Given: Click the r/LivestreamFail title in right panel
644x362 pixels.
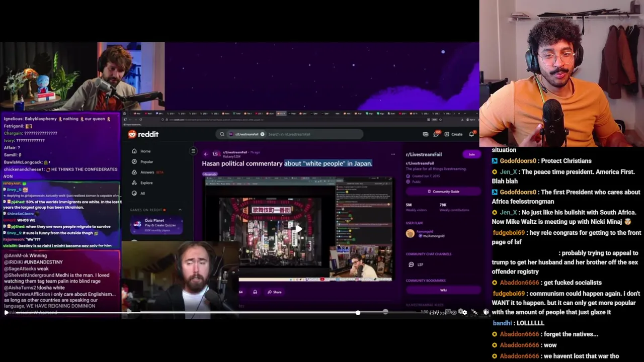Looking at the screenshot, I should [x=424, y=154].
